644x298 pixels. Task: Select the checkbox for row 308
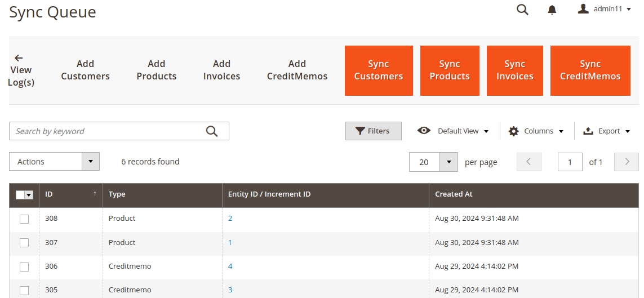click(24, 219)
